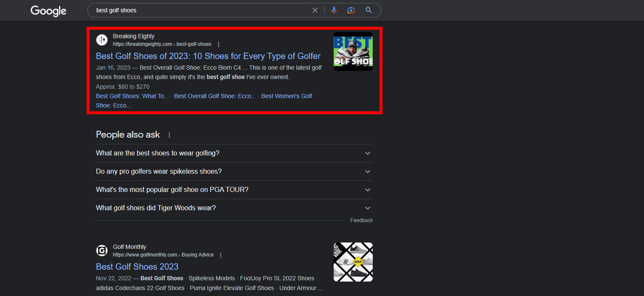Image resolution: width=644 pixels, height=296 pixels.
Task: Expand What golf shoes did Tiger Woods wear
Action: (234, 208)
